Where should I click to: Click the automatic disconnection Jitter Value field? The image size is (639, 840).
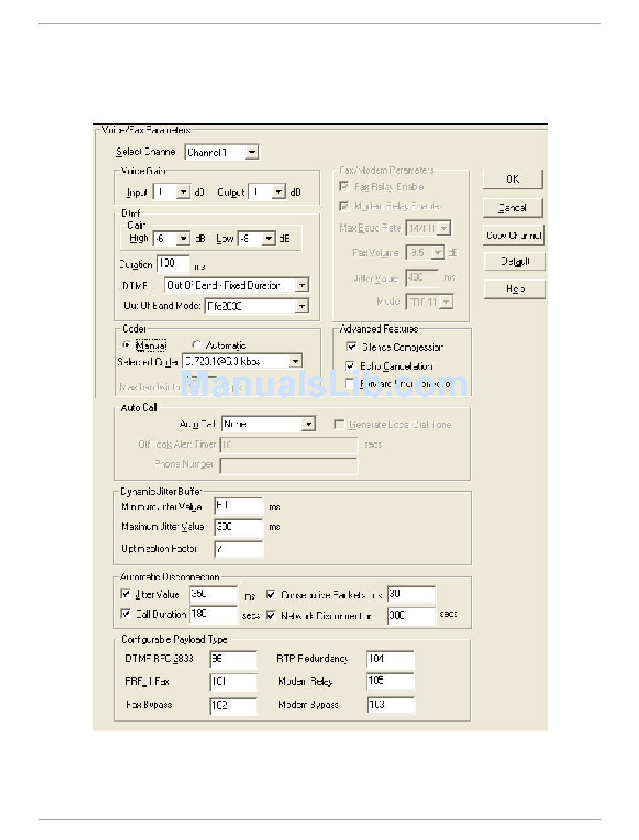click(214, 594)
